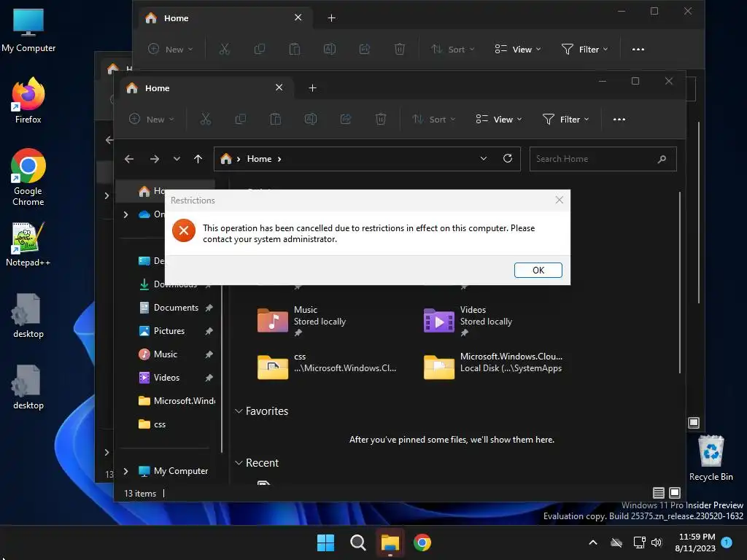The height and width of the screenshot is (560, 747).
Task: Click the Forward arrow in front Explorer navigation
Action: 155,159
